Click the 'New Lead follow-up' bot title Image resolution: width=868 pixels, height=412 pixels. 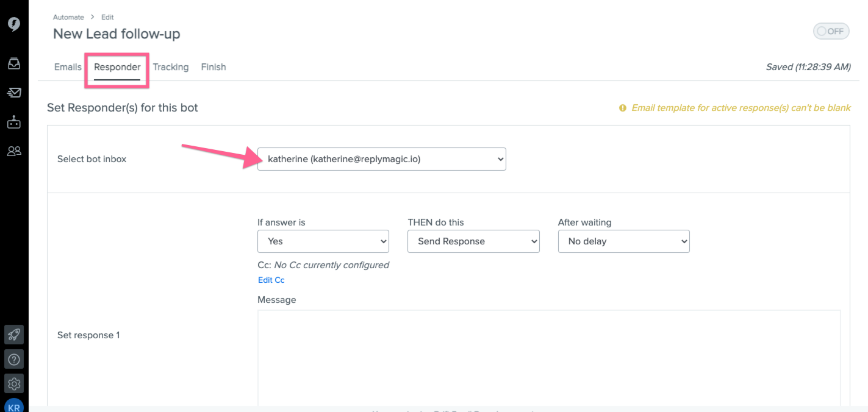(x=117, y=34)
